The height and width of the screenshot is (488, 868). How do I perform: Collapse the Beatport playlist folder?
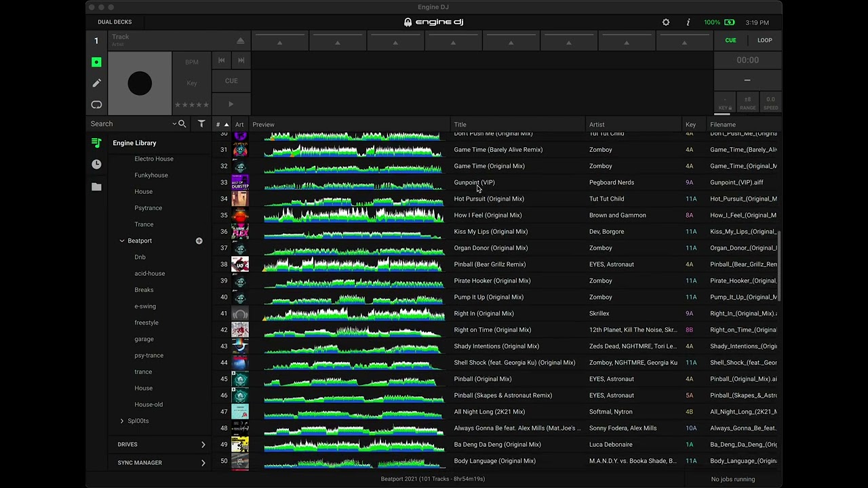point(122,241)
